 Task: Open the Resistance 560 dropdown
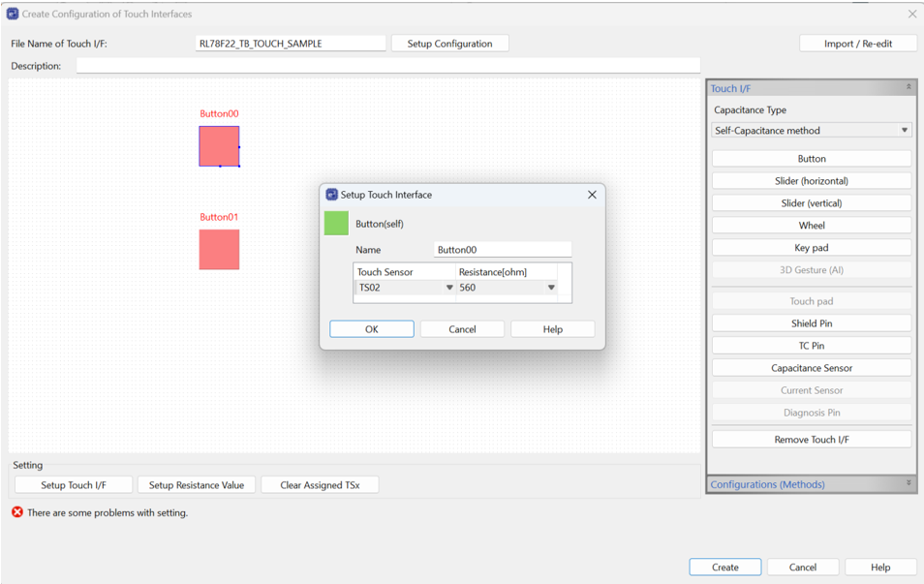tap(551, 288)
